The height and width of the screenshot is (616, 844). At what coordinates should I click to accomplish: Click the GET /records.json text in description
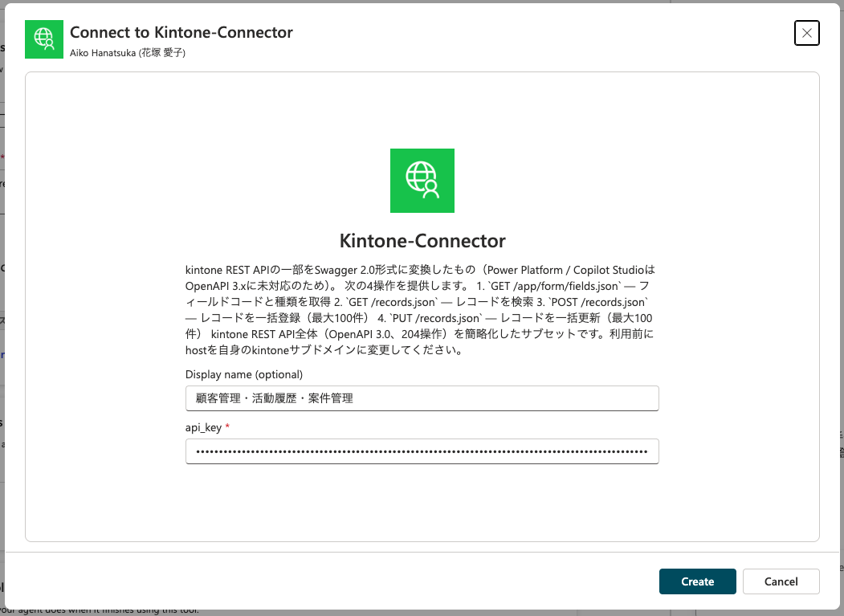[x=391, y=302]
